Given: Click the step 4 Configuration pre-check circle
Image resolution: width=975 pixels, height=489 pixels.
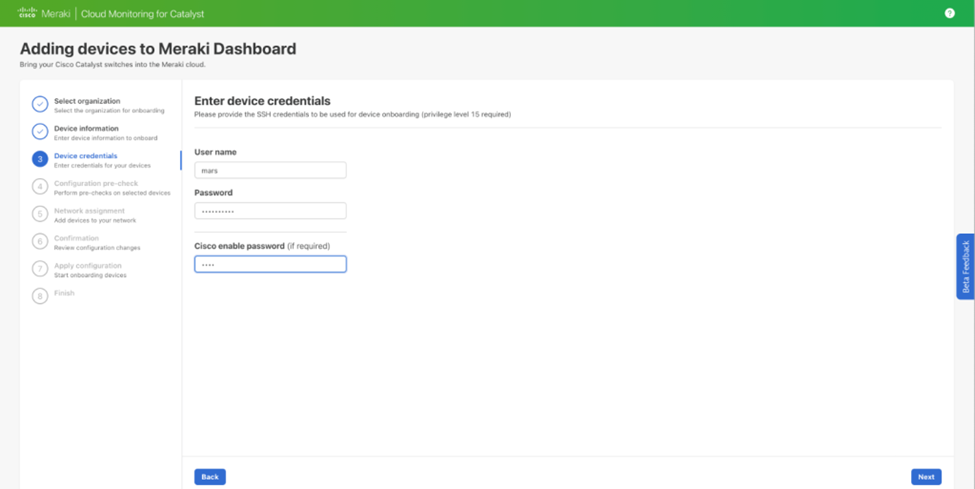Looking at the screenshot, I should (x=40, y=187).
